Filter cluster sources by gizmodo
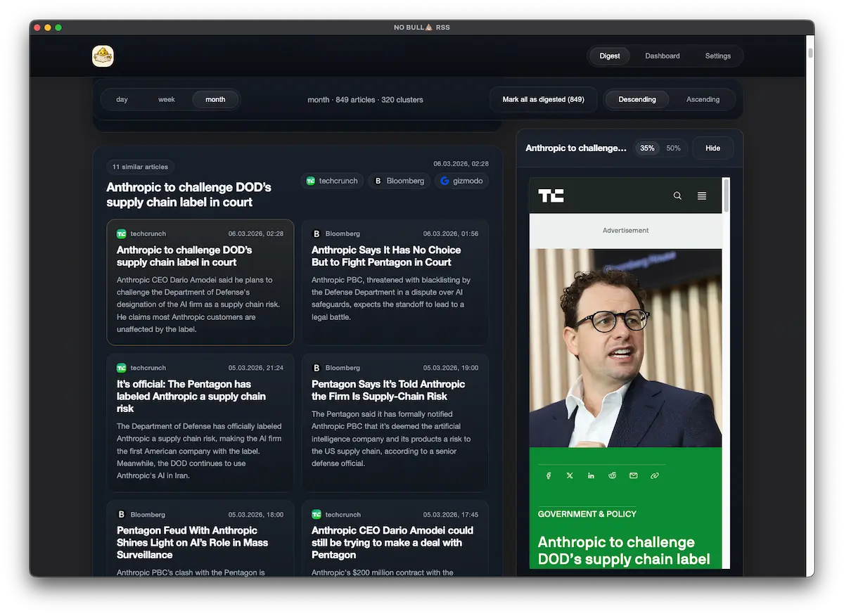844x616 pixels. pyautogui.click(x=461, y=181)
